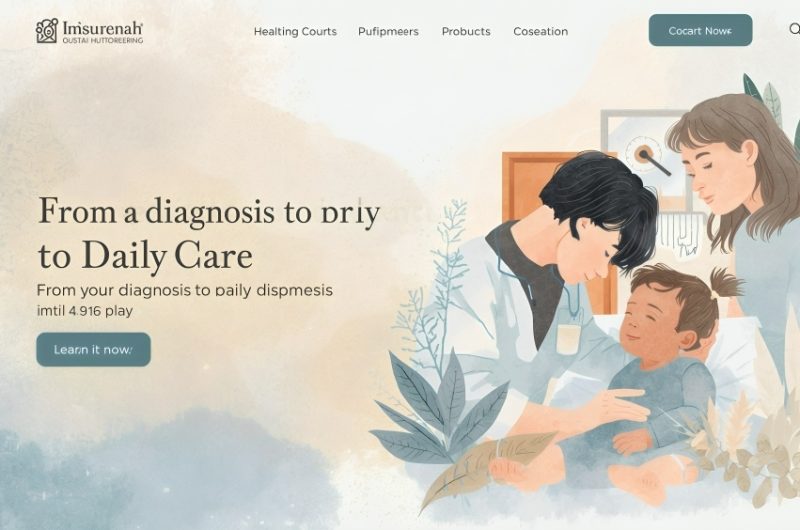Image resolution: width=800 pixels, height=530 pixels.
Task: Click the child's hair bun ponytail
Action: click(726, 282)
